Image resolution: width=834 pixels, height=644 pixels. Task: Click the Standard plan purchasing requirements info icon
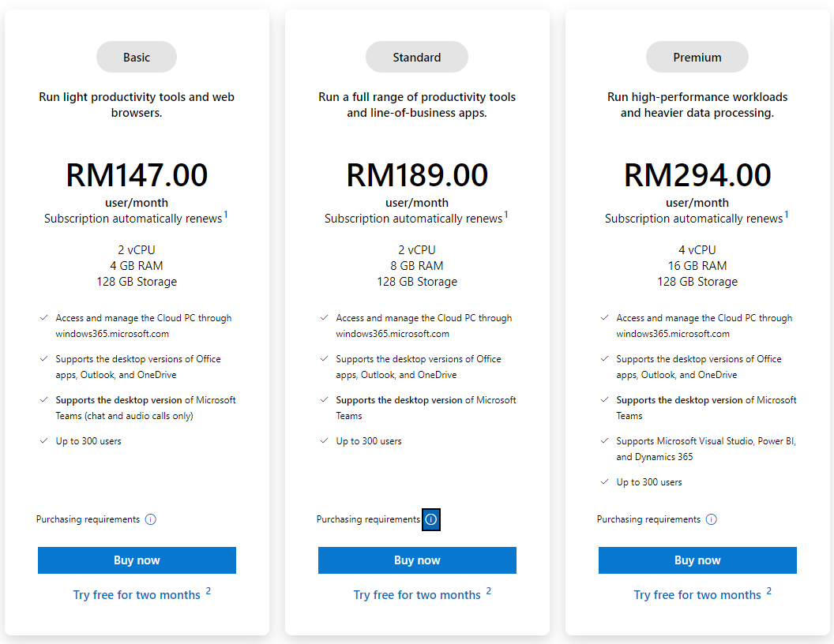(x=431, y=519)
